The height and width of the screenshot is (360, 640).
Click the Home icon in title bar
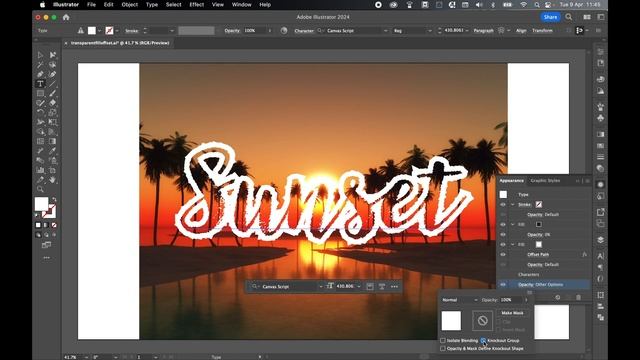(66, 17)
